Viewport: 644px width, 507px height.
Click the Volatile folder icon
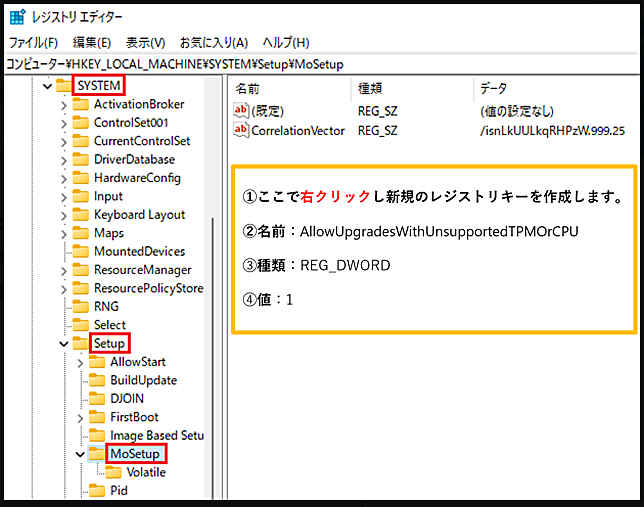pos(112,472)
